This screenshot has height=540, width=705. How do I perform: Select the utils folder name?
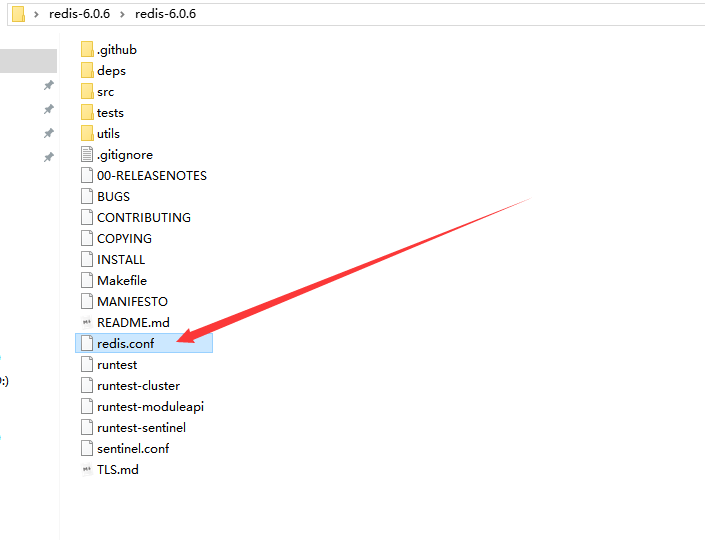click(108, 134)
